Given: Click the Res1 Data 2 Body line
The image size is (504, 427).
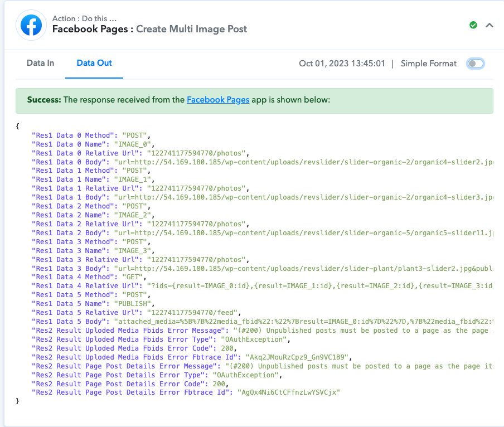Looking at the screenshot, I should click(262, 232).
